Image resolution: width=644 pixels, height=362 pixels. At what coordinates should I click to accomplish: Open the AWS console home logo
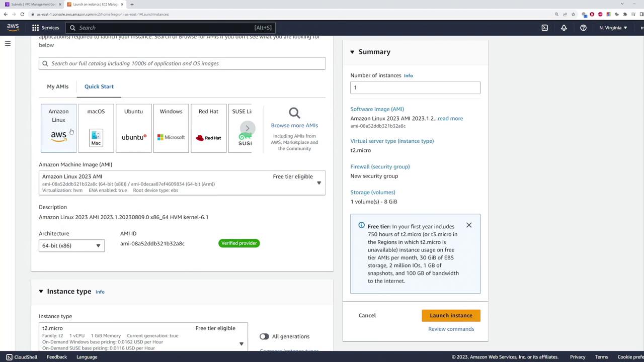coord(13,28)
